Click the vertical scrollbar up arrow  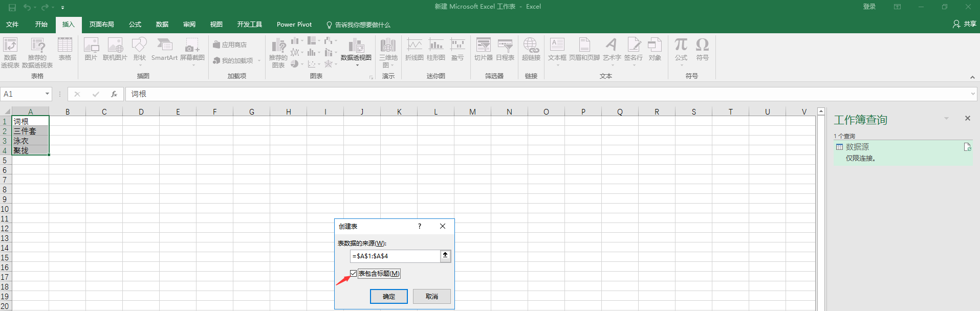click(x=821, y=111)
